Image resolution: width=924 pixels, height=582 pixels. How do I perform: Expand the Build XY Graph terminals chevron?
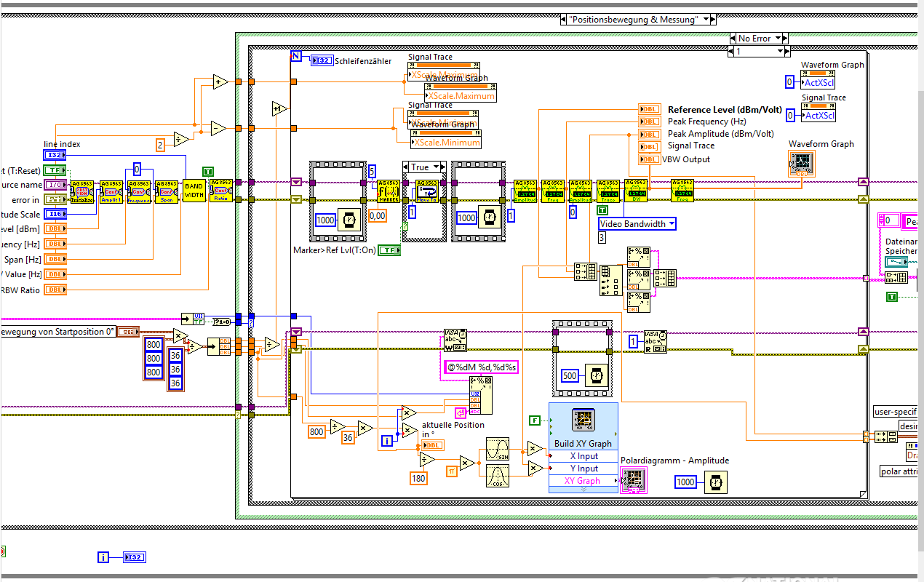pyautogui.click(x=584, y=490)
